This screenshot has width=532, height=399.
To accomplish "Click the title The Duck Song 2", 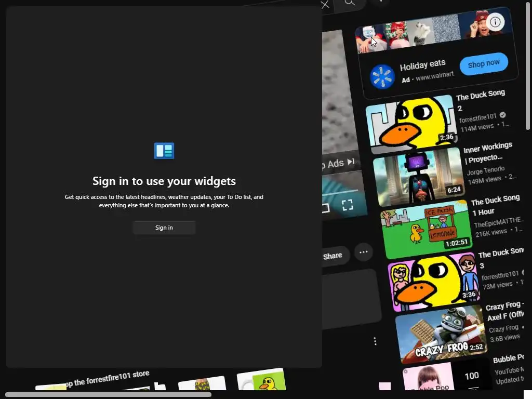I will (481, 99).
